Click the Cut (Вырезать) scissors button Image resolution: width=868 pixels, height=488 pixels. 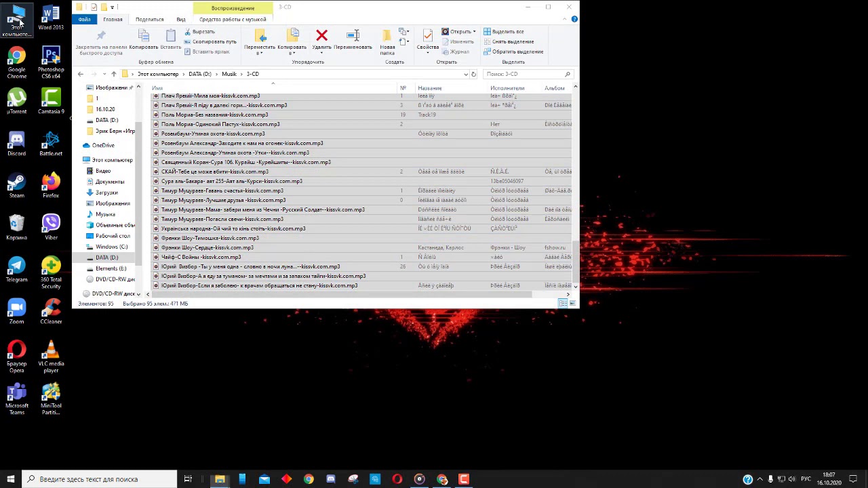tap(199, 32)
